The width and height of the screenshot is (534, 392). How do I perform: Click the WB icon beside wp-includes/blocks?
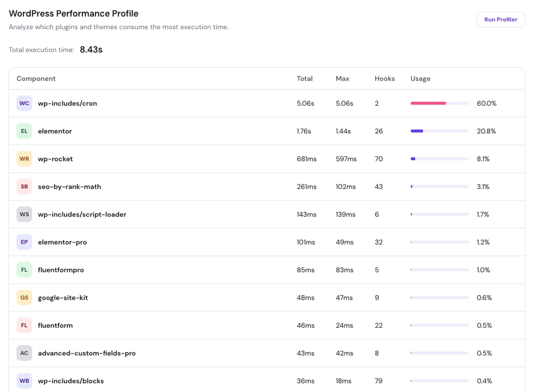24,381
